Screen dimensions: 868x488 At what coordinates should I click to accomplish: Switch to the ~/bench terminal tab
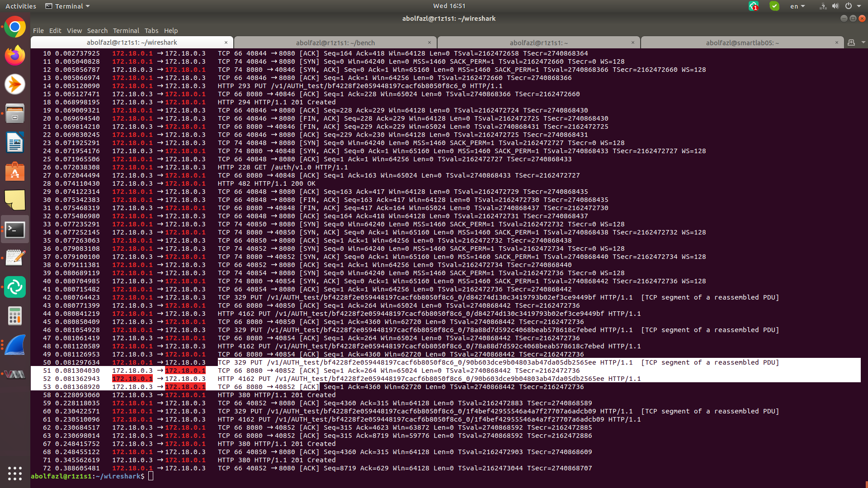point(335,42)
